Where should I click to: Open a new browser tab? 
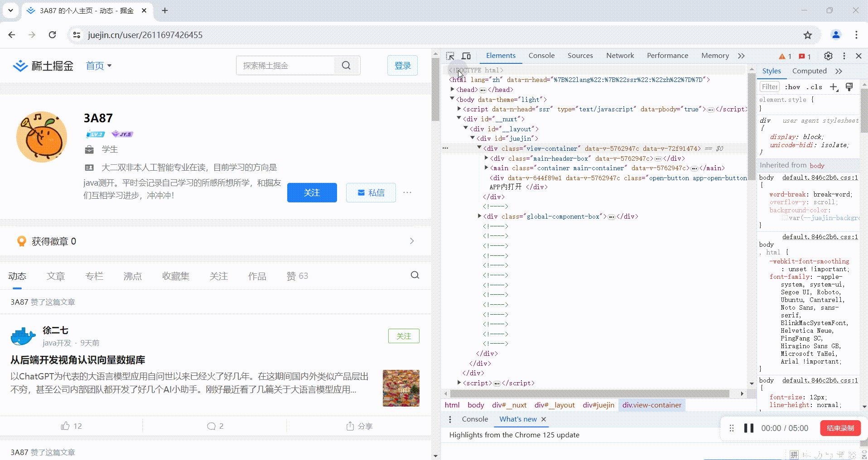point(165,10)
